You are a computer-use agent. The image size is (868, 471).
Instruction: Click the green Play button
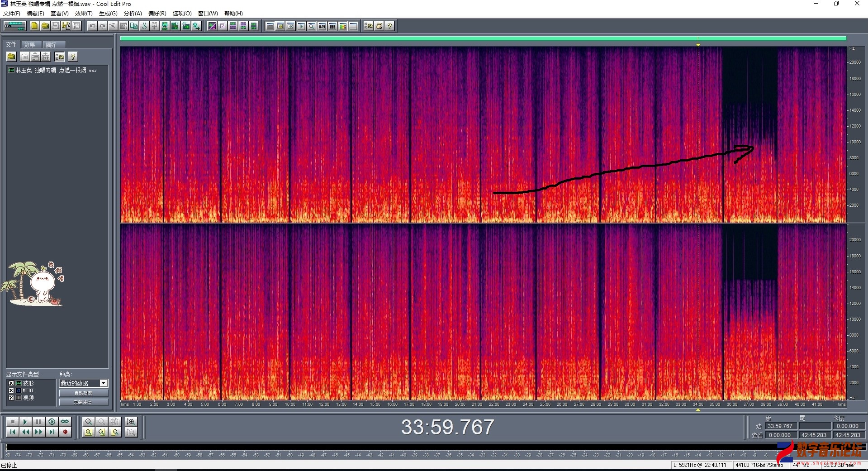click(x=25, y=422)
